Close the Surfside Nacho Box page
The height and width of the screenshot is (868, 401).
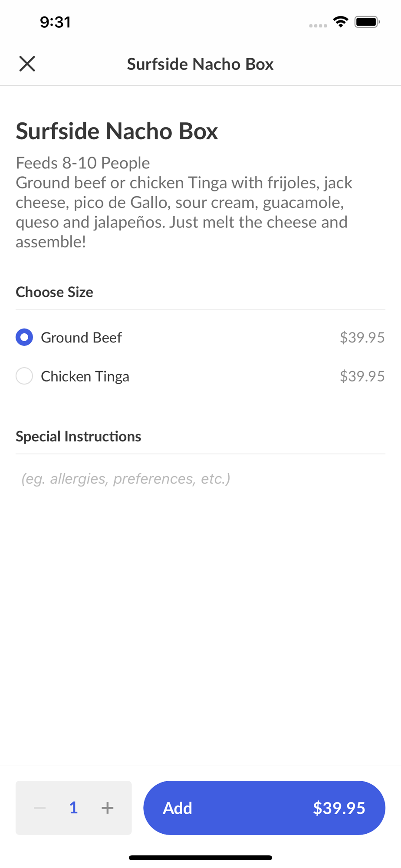point(27,64)
